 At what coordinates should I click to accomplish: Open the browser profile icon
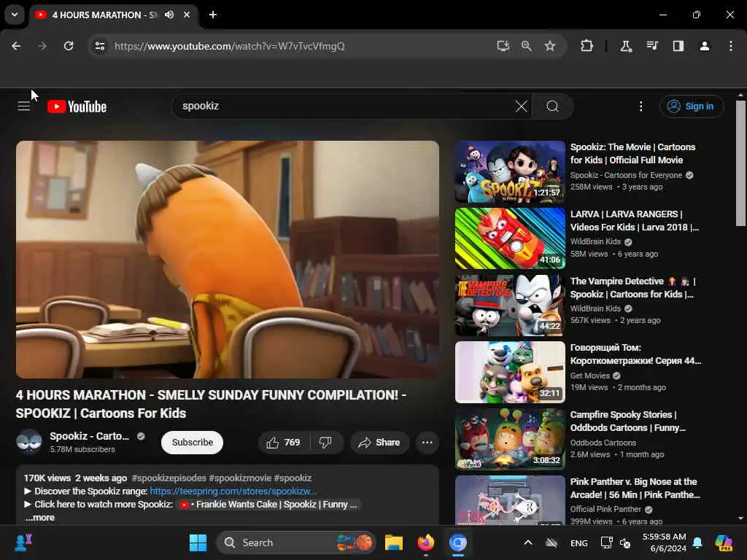click(x=705, y=46)
